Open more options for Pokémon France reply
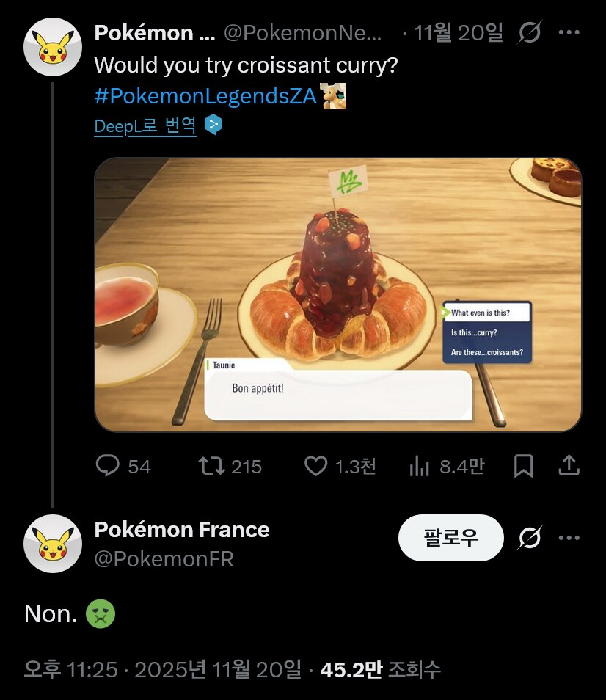This screenshot has width=606, height=700. click(569, 538)
